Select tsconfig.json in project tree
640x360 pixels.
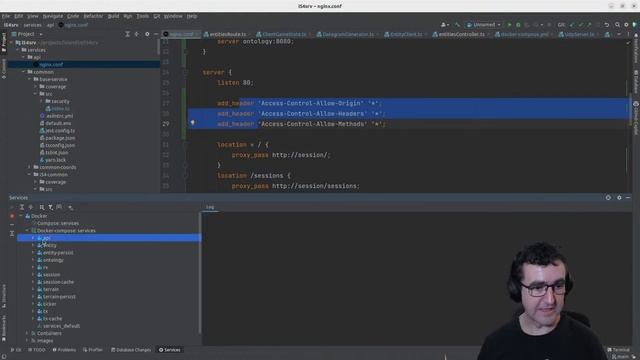coord(57,145)
